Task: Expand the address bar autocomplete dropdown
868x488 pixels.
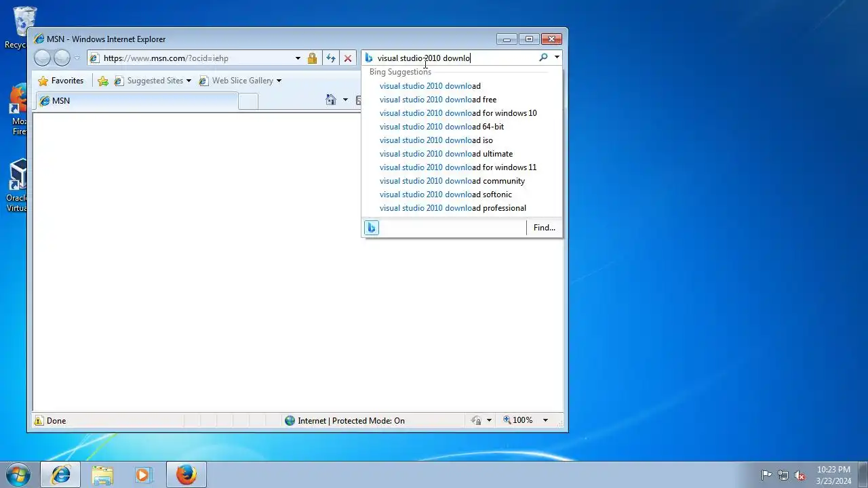Action: (x=298, y=58)
